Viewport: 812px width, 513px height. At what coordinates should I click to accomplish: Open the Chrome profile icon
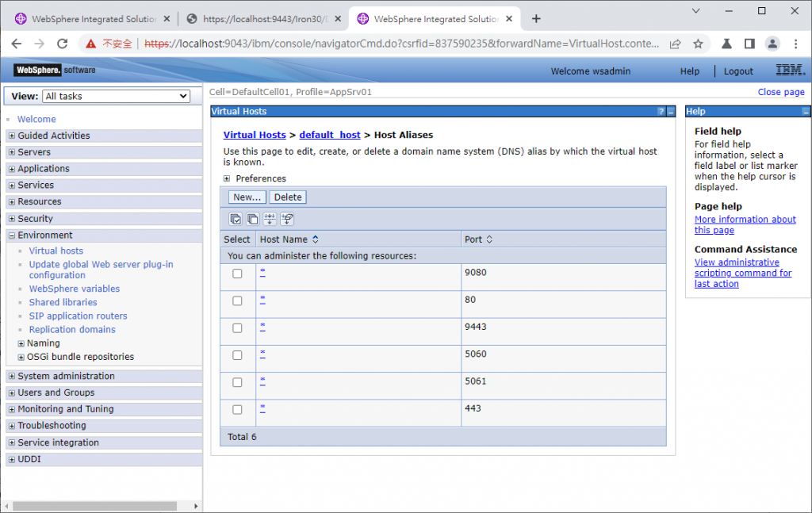[772, 44]
